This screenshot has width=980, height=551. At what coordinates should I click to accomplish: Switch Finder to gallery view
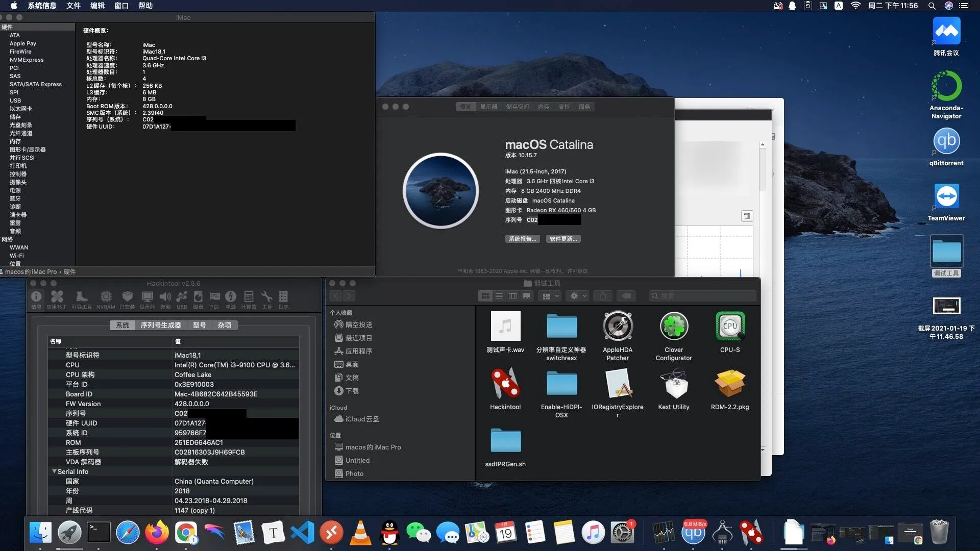coord(526,296)
